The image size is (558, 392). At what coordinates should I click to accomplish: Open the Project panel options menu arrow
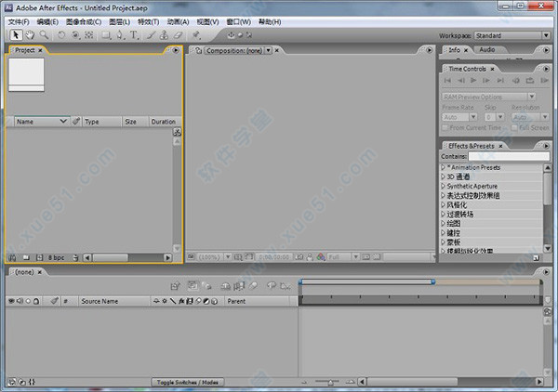[176, 50]
